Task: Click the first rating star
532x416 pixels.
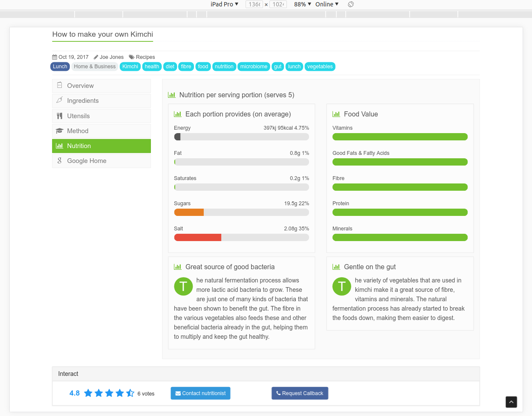Action: 88,393
